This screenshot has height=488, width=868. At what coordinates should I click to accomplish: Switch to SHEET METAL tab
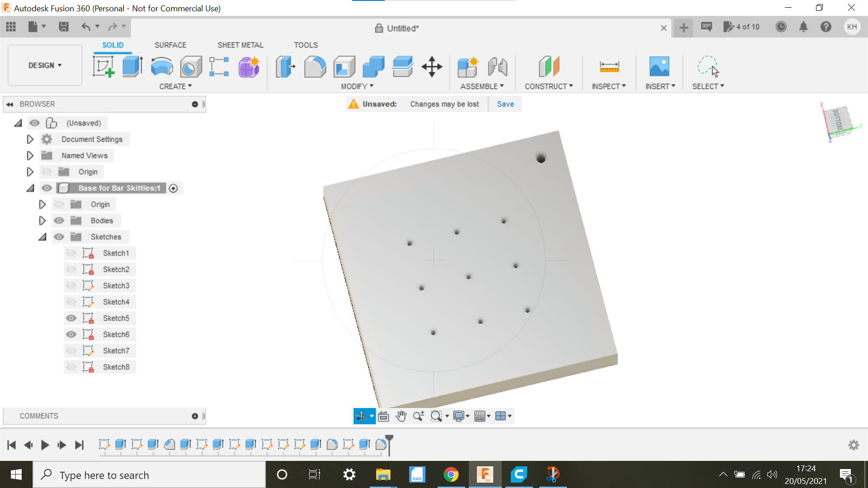[x=240, y=45]
